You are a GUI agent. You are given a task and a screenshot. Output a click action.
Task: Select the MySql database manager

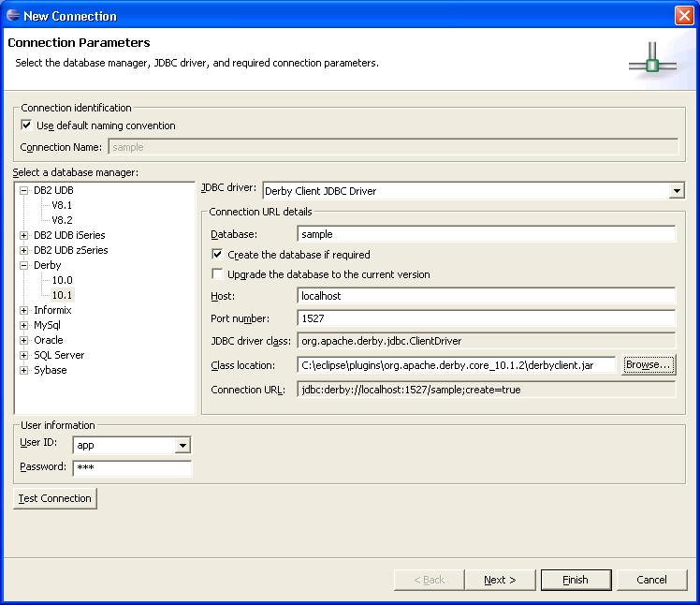47,325
